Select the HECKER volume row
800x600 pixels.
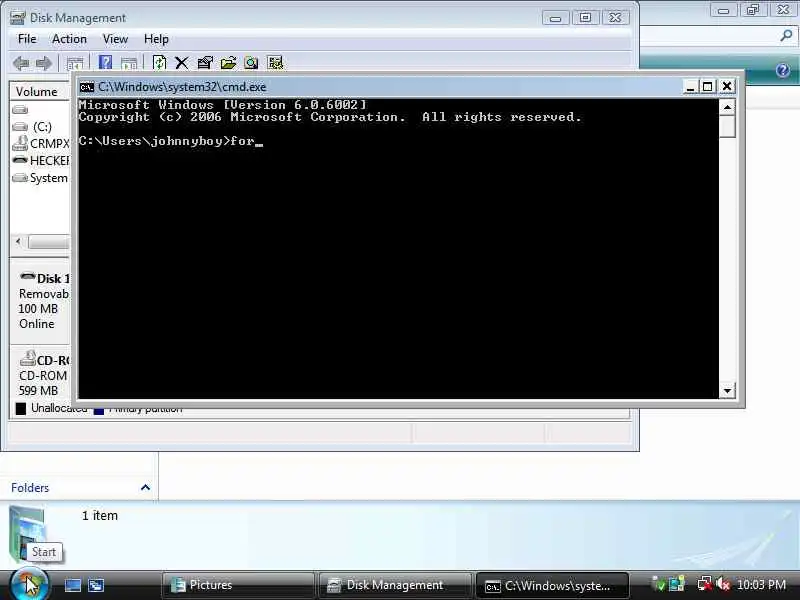[40, 161]
